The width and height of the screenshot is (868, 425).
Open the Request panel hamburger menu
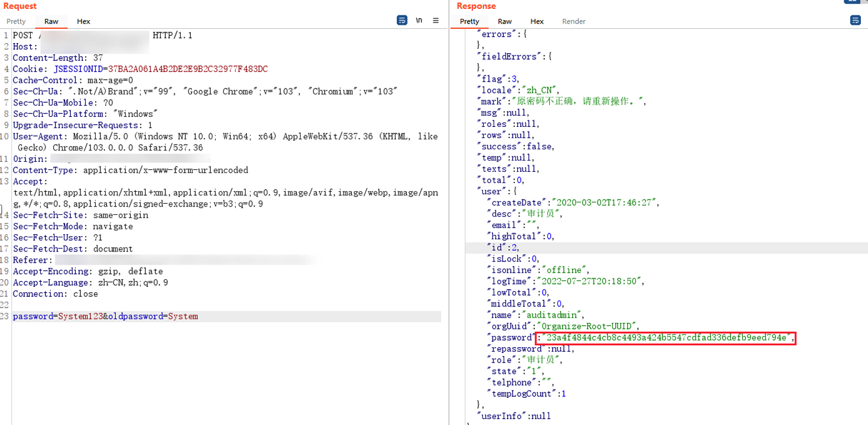pos(436,21)
